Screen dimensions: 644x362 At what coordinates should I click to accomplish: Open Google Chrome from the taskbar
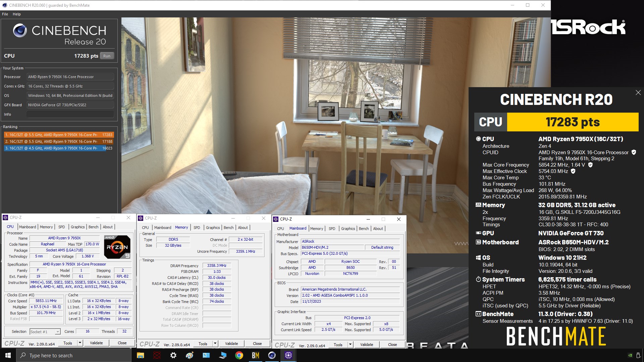(239, 355)
